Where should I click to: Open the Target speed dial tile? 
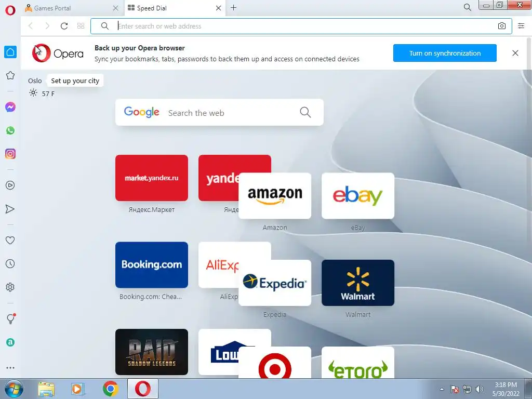(275, 362)
